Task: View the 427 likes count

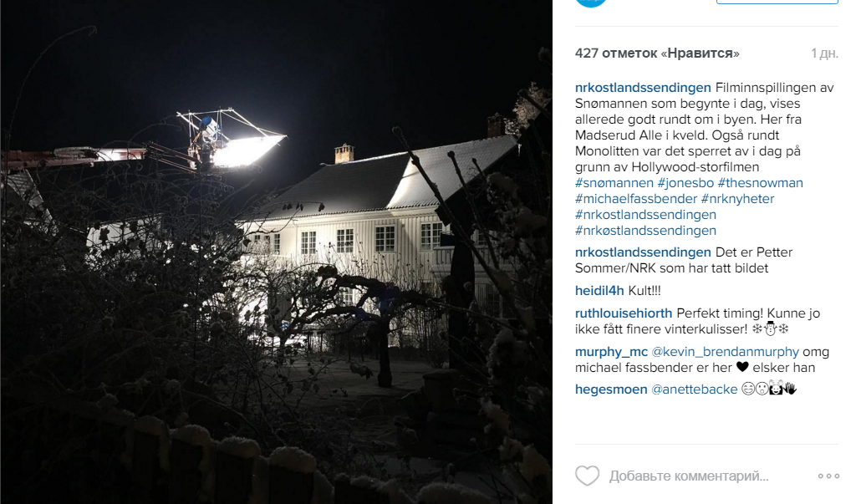Action: (657, 53)
